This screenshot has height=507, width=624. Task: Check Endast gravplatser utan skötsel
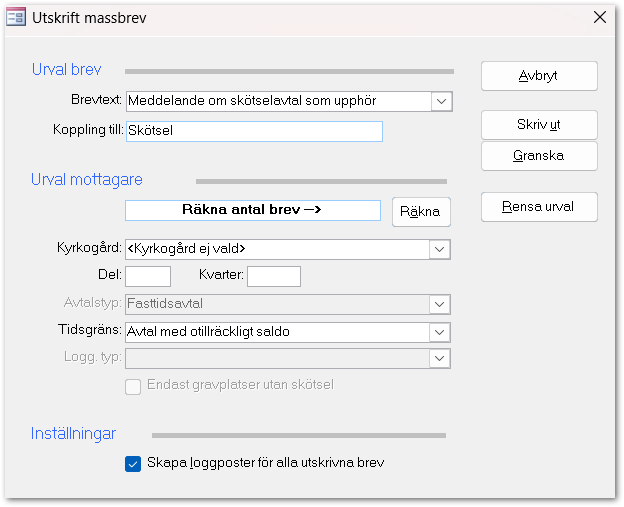coord(133,385)
